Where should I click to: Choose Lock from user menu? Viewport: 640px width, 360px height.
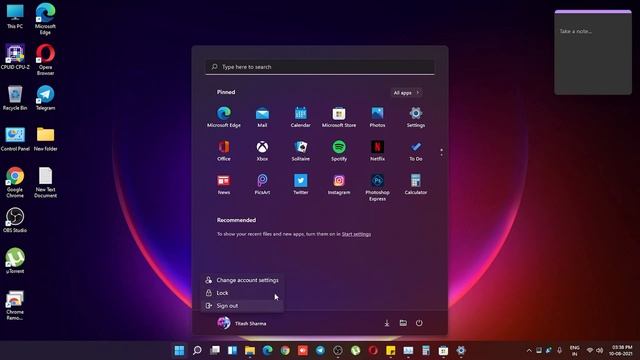tap(242, 293)
